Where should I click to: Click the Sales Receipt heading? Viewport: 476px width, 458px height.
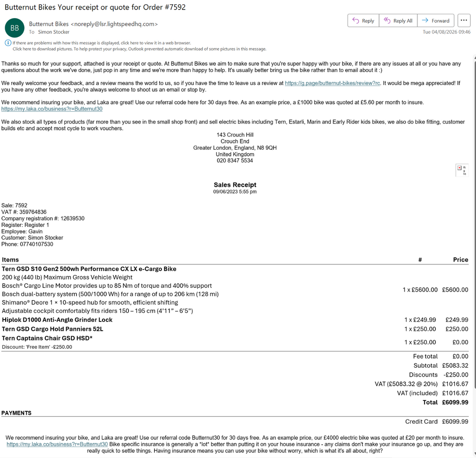[235, 185]
